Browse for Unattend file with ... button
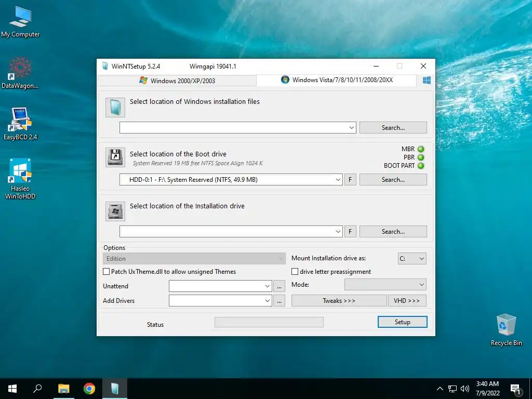The image size is (532, 399). [279, 286]
